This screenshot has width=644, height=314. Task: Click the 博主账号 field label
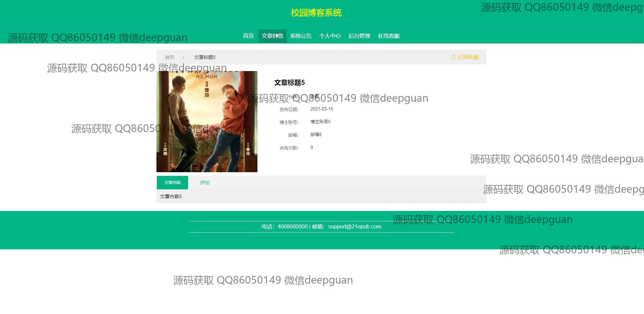click(289, 122)
